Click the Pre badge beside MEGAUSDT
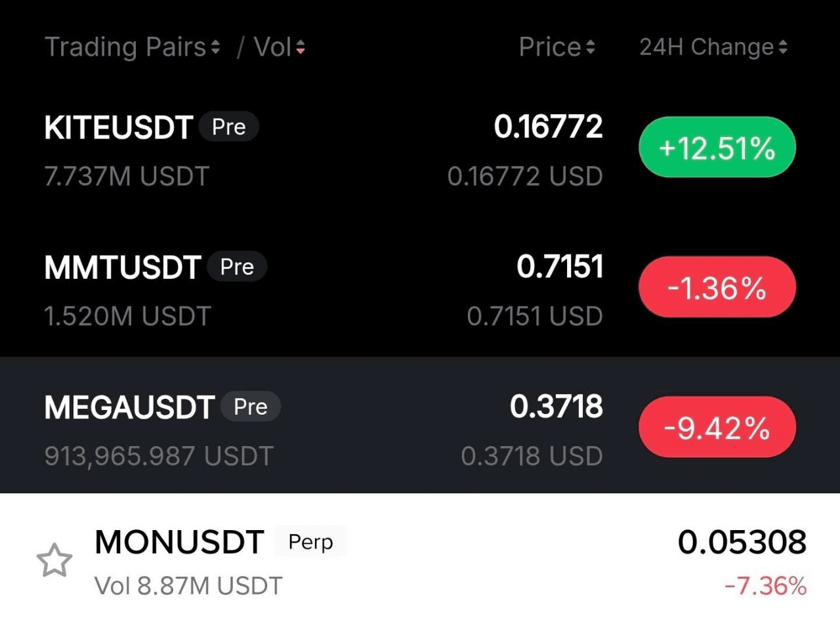The image size is (840, 618). pyautogui.click(x=251, y=407)
